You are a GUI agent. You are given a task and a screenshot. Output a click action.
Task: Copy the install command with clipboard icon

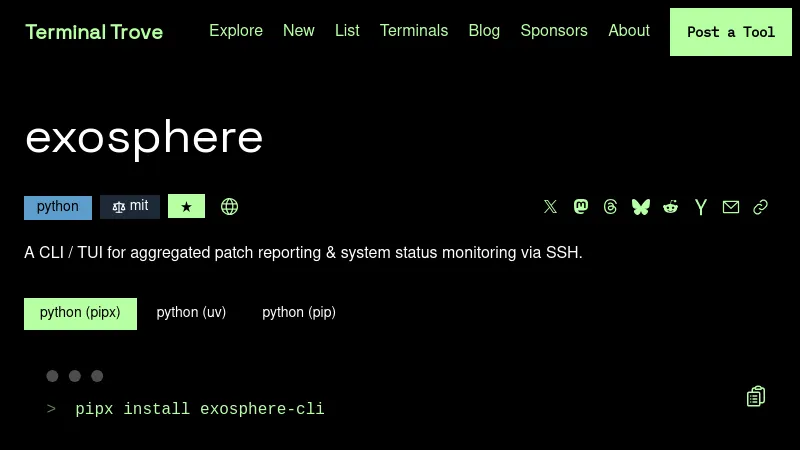point(756,397)
